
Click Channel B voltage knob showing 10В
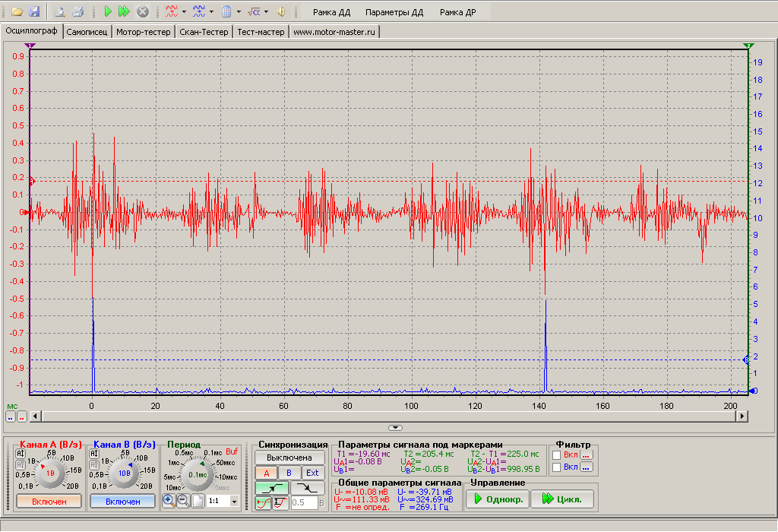pos(124,473)
